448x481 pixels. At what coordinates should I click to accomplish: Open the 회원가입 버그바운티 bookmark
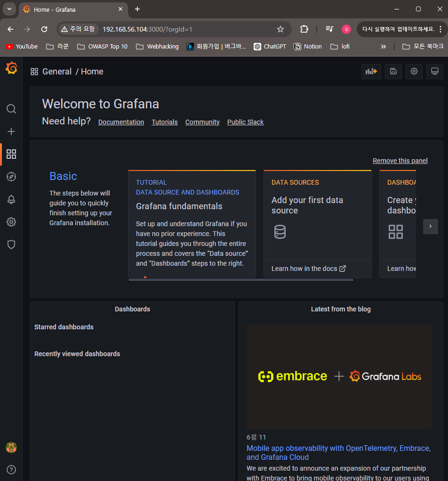pyautogui.click(x=216, y=47)
